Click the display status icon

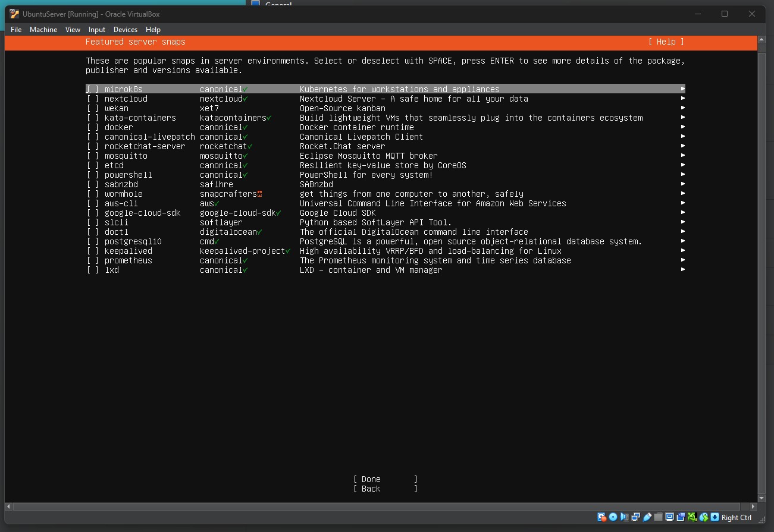(x=669, y=517)
